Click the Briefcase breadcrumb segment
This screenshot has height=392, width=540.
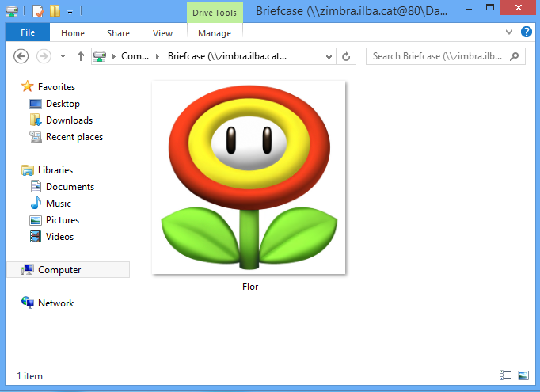[x=227, y=56]
